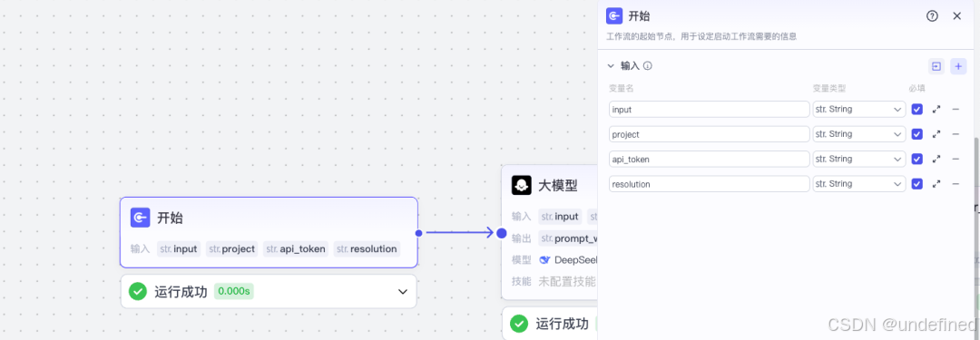This screenshot has width=980, height=340.
Task: Click str.input tag in 开始 node
Action: click(x=179, y=248)
